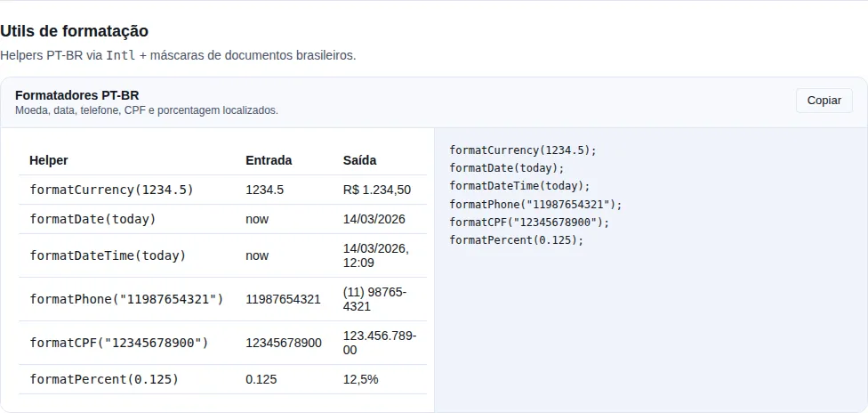Click the formatDateTime(today); code line
The height and width of the screenshot is (413, 868).
[x=519, y=186]
